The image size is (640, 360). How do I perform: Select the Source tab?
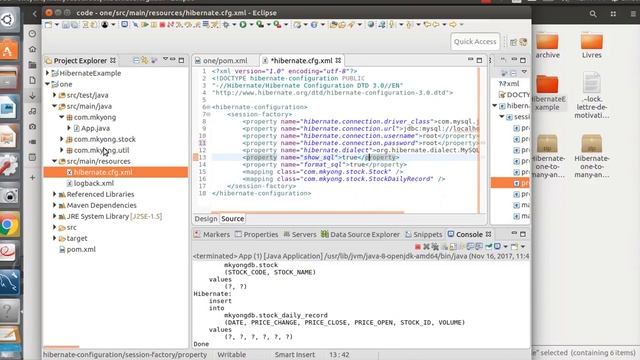[x=232, y=219]
